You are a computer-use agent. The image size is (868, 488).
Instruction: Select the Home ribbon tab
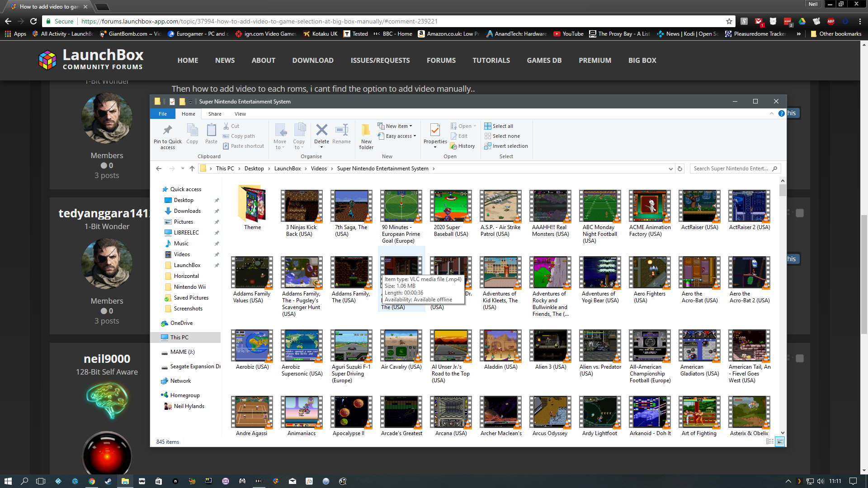[189, 114]
